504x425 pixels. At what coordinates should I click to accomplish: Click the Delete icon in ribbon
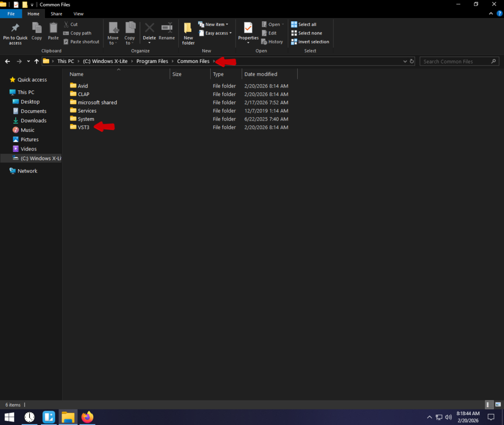(149, 31)
